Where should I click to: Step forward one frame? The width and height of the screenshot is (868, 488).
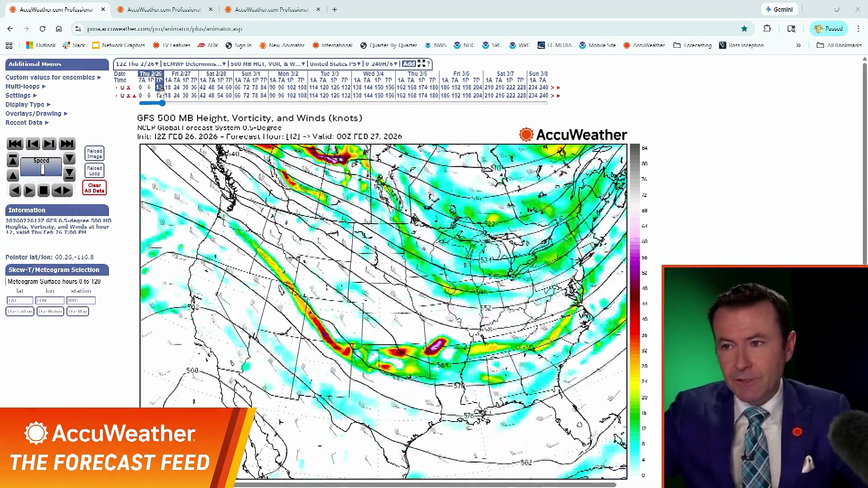click(49, 144)
